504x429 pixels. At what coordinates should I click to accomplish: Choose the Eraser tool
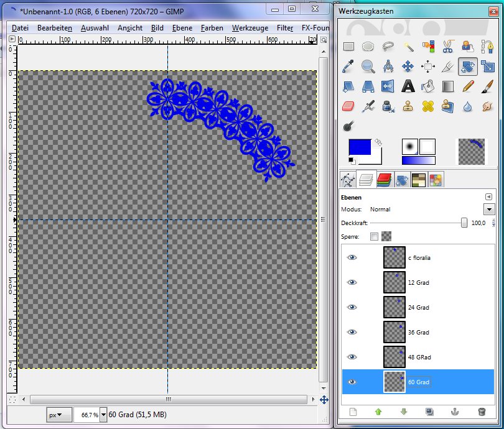[x=348, y=106]
